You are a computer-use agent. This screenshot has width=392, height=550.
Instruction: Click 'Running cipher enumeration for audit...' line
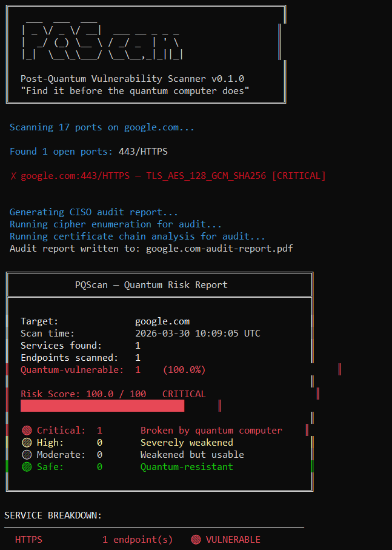tap(116, 224)
